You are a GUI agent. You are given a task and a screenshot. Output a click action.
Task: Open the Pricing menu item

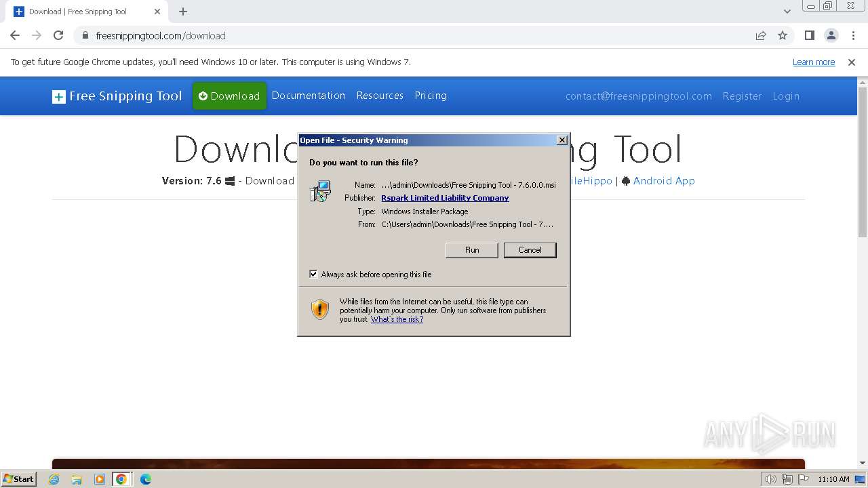[x=431, y=96]
